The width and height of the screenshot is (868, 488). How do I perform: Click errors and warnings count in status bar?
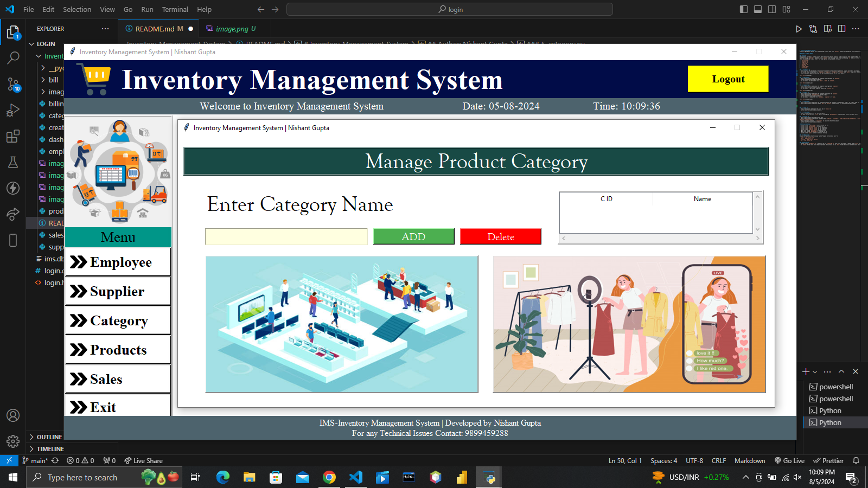[x=80, y=460]
